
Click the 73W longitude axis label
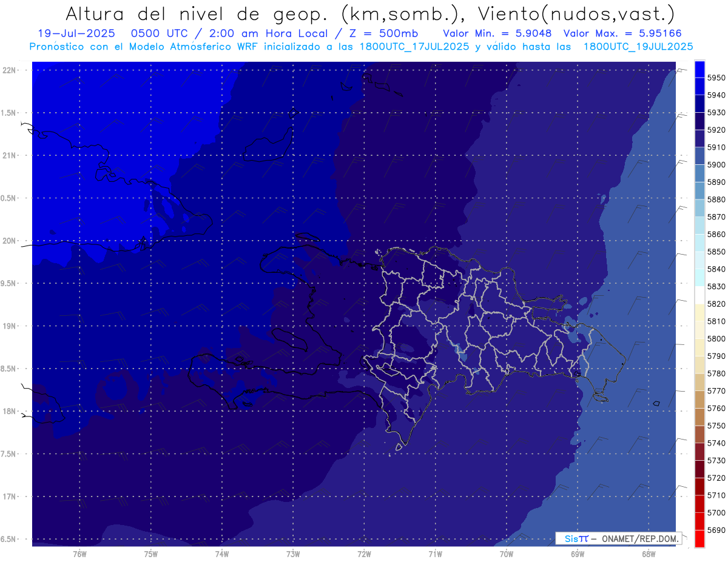point(293,554)
